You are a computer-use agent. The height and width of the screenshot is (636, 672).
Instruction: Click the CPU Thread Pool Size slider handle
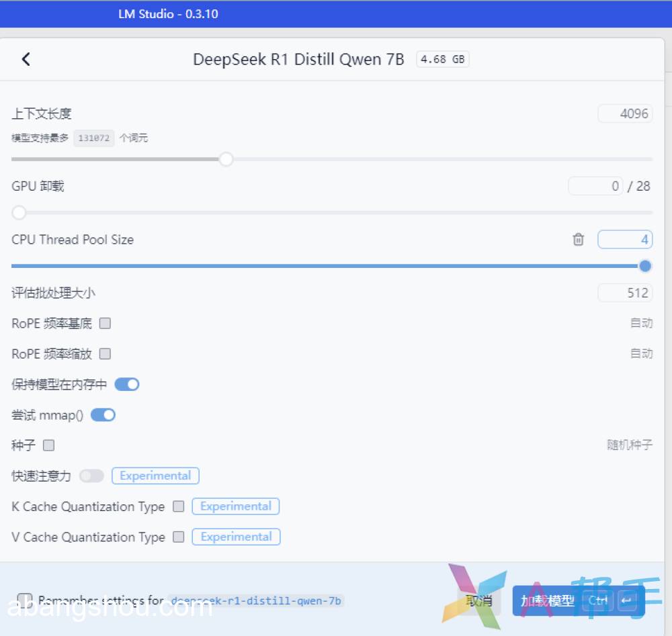(645, 266)
